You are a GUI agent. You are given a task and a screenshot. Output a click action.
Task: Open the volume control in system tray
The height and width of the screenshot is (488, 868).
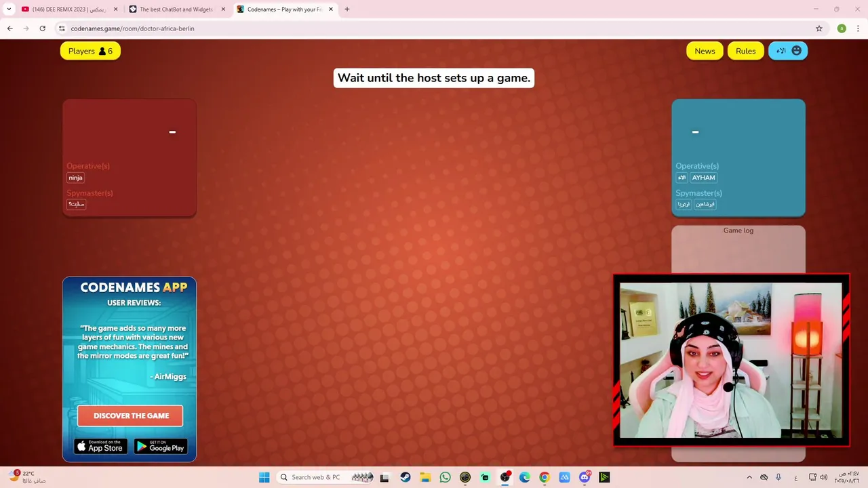pos(824,477)
